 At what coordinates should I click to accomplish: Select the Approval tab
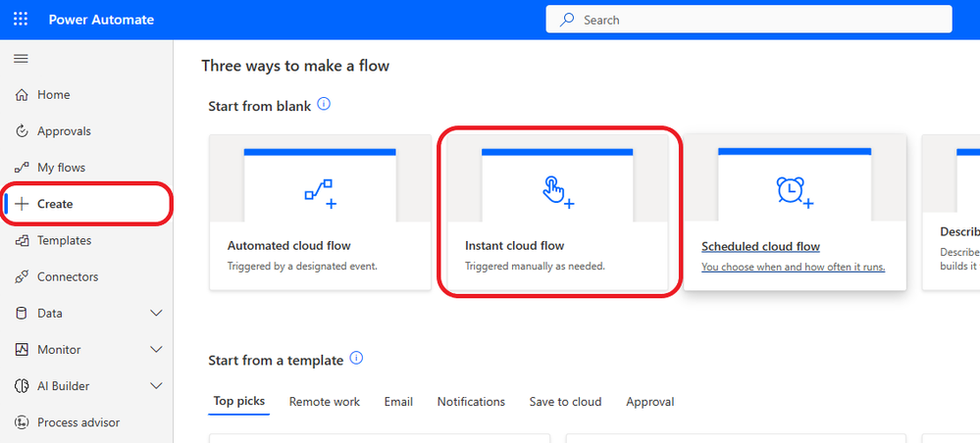pyautogui.click(x=650, y=402)
